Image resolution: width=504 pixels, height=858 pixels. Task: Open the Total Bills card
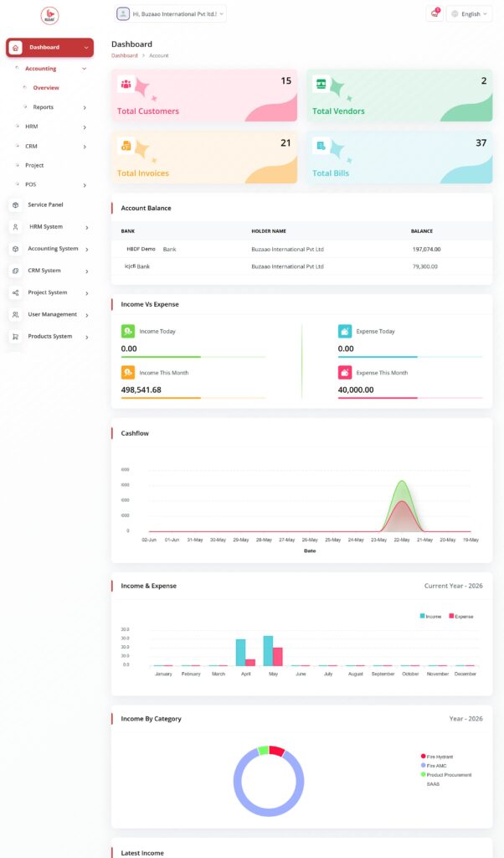(399, 157)
